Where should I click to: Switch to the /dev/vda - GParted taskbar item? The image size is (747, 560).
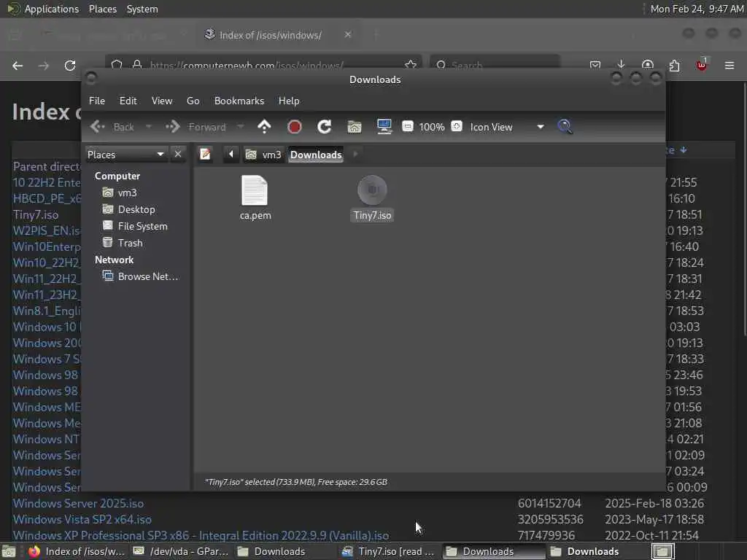tap(181, 551)
